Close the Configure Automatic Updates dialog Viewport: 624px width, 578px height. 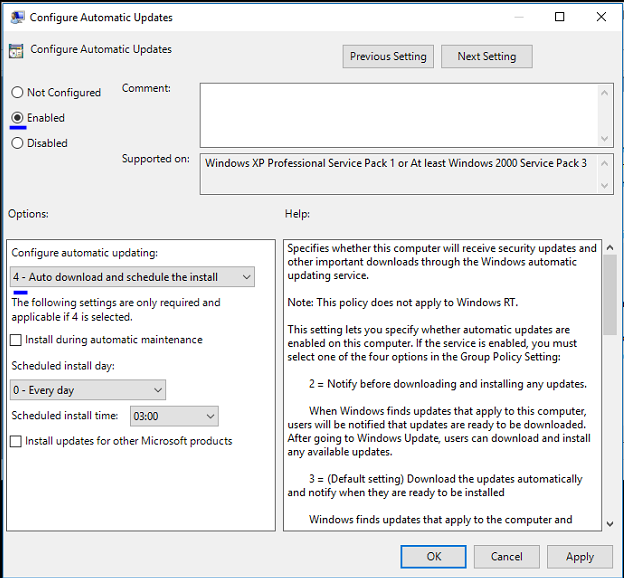click(x=601, y=17)
